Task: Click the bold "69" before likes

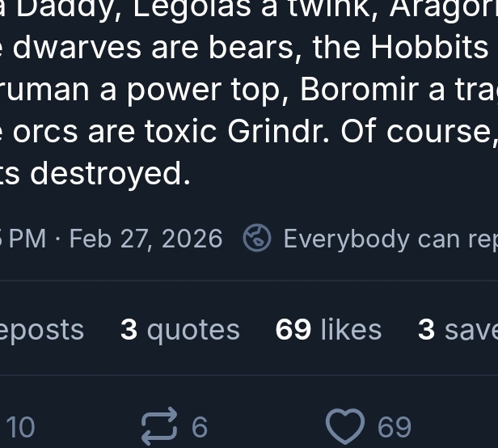Action: (293, 330)
